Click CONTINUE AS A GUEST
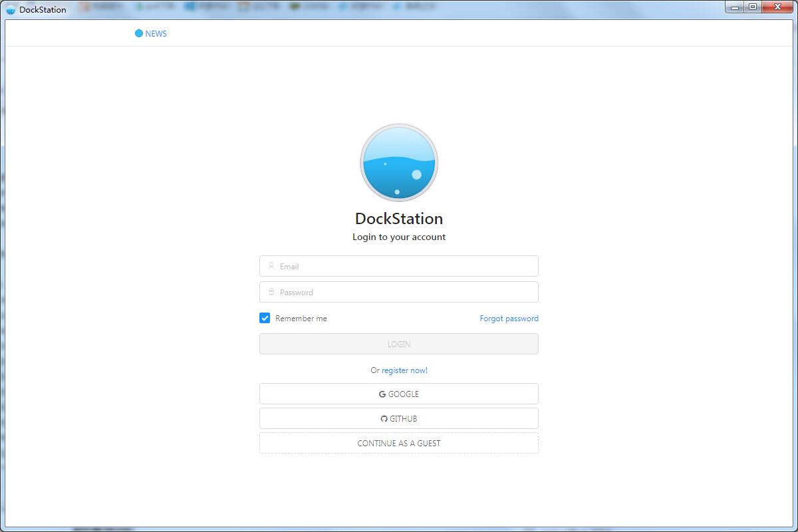Image resolution: width=798 pixels, height=532 pixels. (x=398, y=443)
